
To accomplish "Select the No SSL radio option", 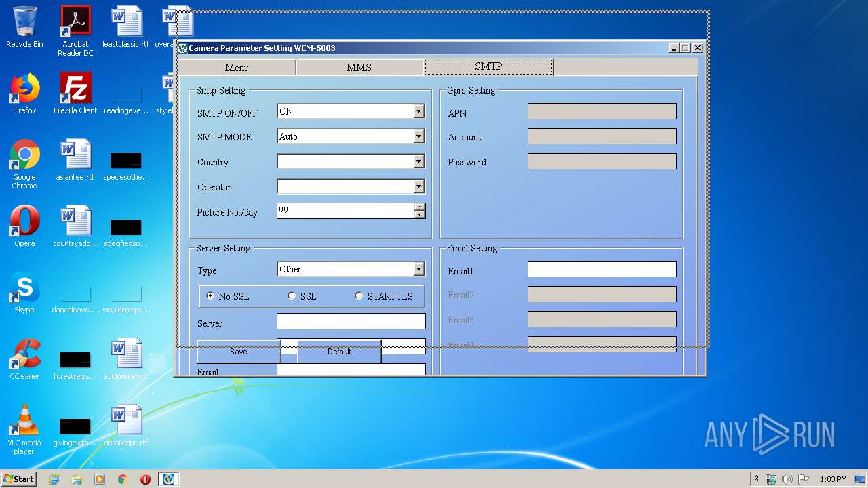I will 210,296.
